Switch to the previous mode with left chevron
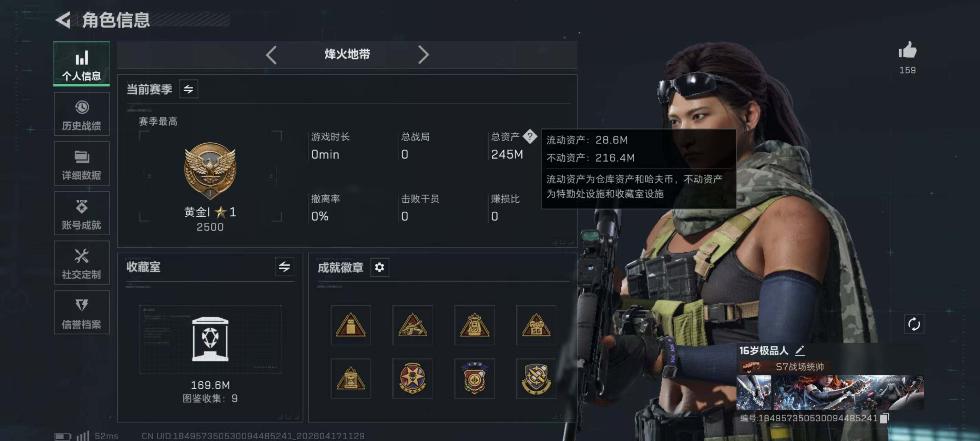 [271, 55]
